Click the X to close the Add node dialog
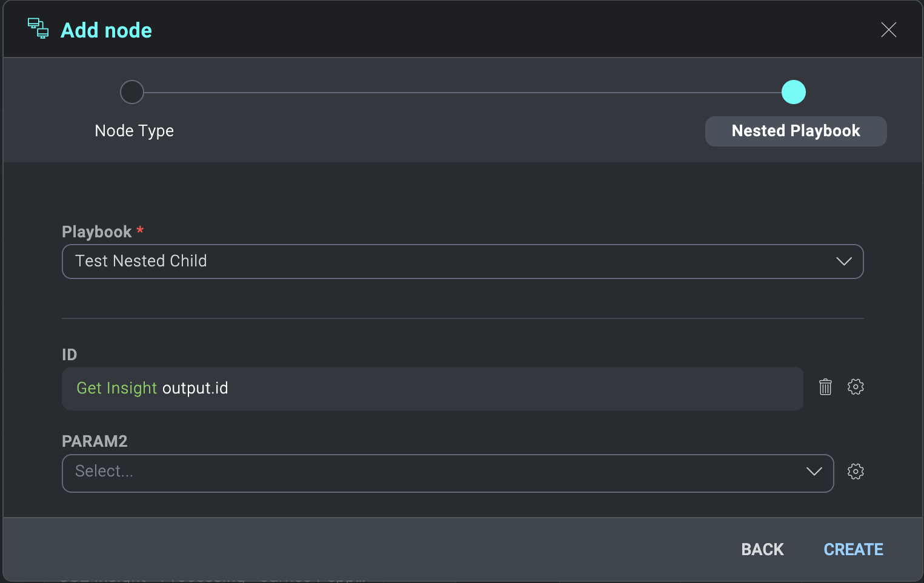 pos(889,29)
